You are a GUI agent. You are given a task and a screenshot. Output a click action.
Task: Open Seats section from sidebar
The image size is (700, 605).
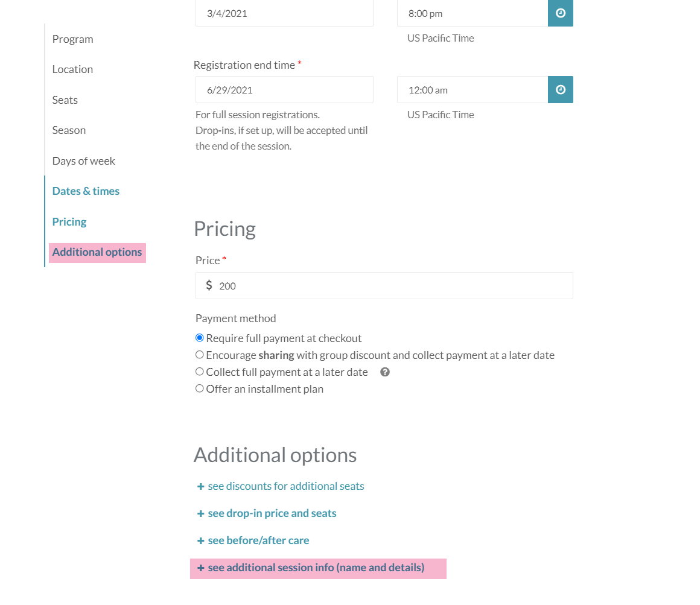[x=65, y=100]
